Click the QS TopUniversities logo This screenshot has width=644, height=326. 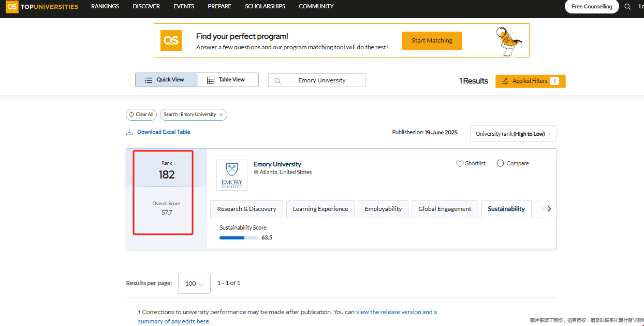pyautogui.click(x=42, y=7)
